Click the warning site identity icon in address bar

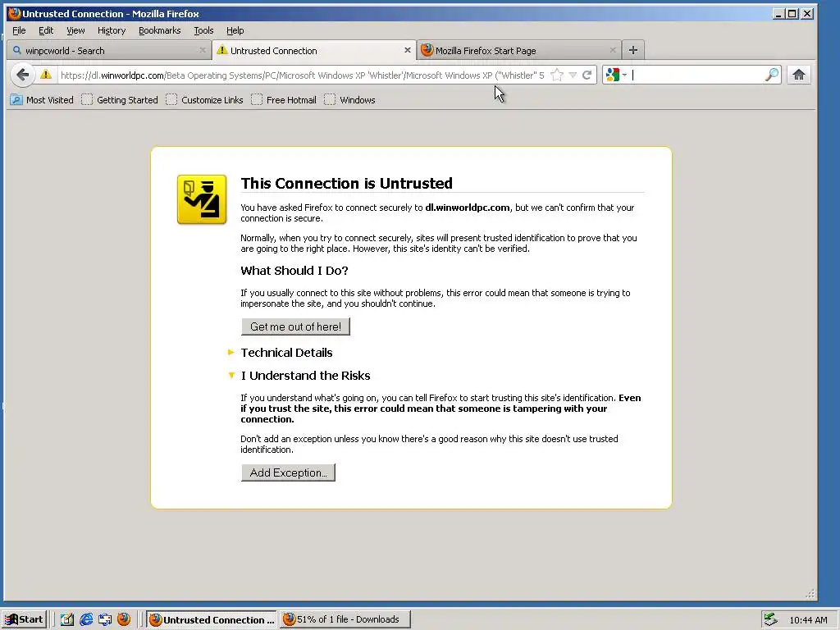click(x=46, y=75)
